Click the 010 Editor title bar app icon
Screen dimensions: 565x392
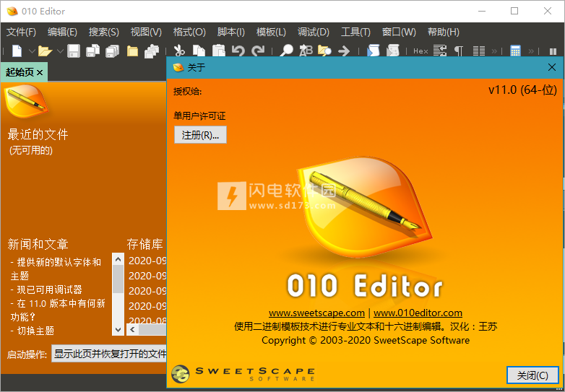coord(12,11)
